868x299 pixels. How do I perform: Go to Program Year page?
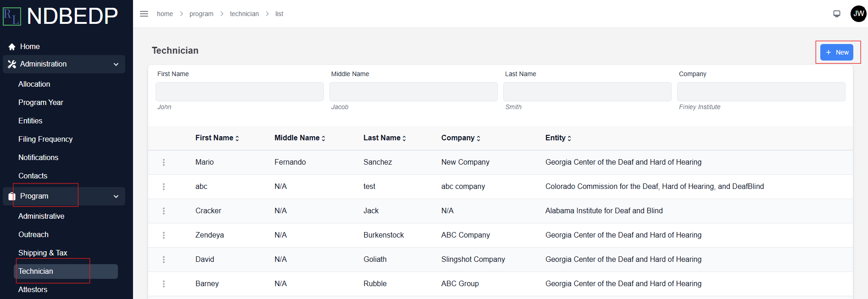click(41, 103)
